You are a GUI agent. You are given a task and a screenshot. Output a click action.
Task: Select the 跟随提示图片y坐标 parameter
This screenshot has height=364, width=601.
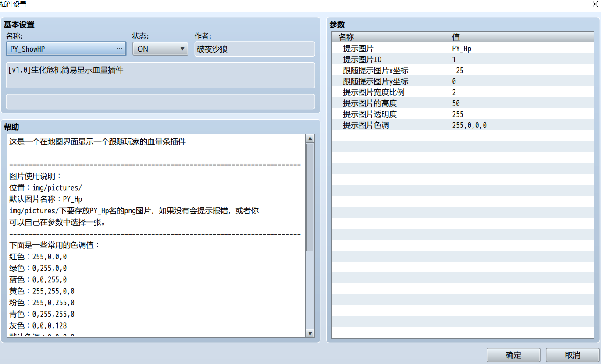click(463, 81)
